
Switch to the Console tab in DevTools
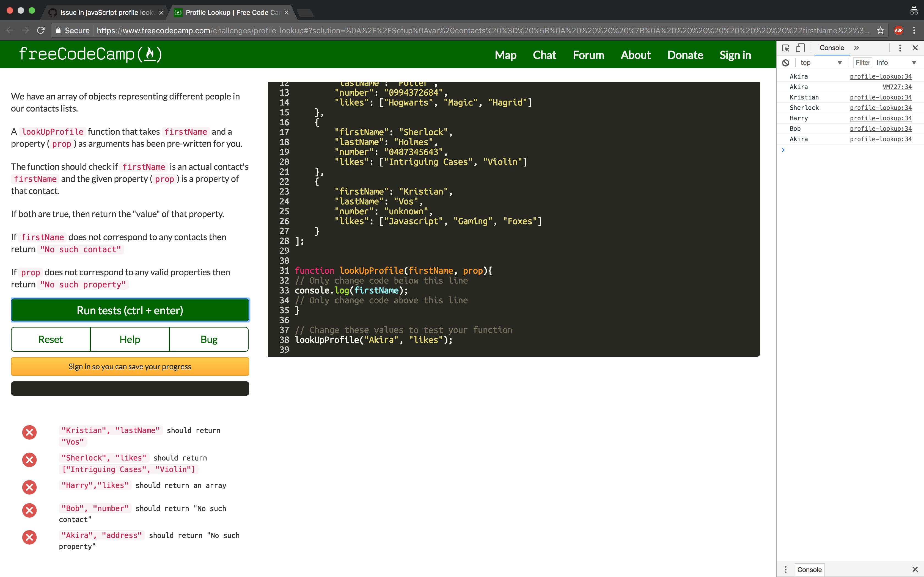[831, 48]
